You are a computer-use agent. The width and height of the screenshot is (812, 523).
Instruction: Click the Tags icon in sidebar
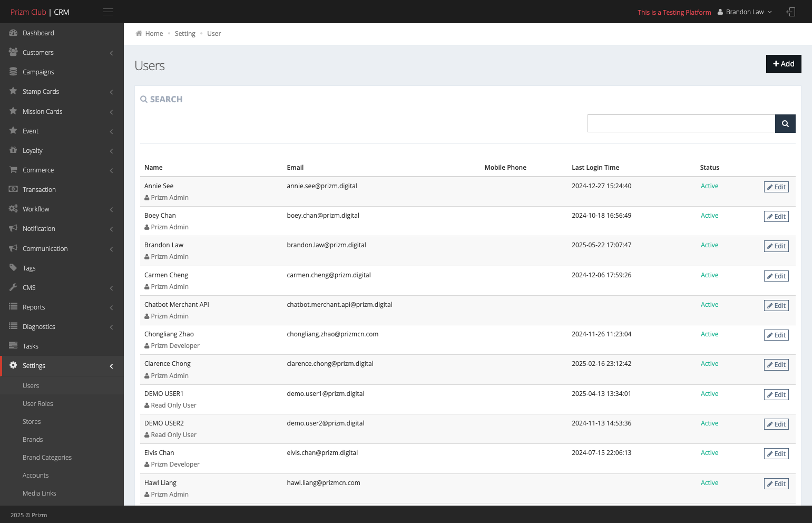tap(13, 268)
